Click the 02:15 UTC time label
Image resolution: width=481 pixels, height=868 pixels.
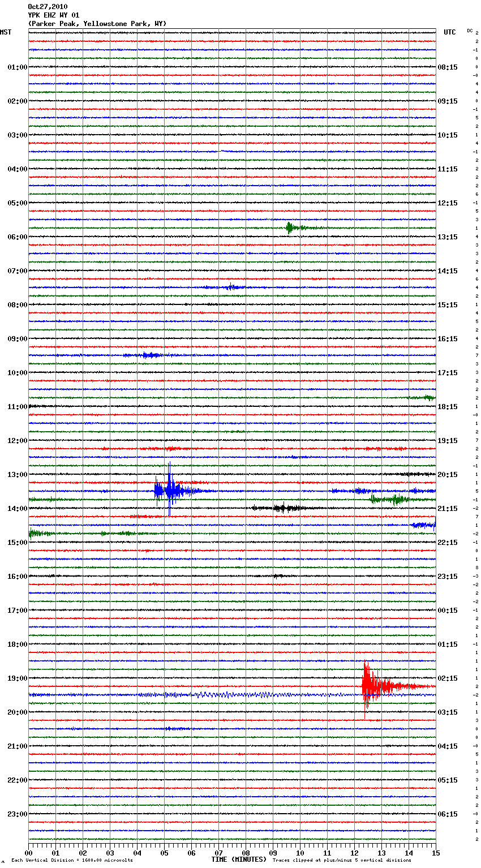pyautogui.click(x=448, y=678)
